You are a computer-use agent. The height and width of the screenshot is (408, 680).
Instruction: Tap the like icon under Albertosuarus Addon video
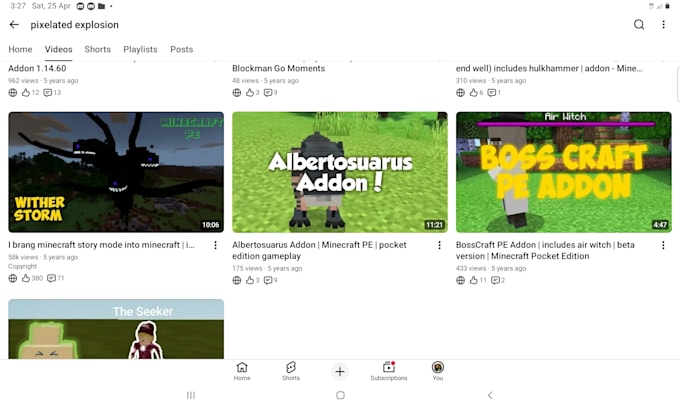click(250, 280)
